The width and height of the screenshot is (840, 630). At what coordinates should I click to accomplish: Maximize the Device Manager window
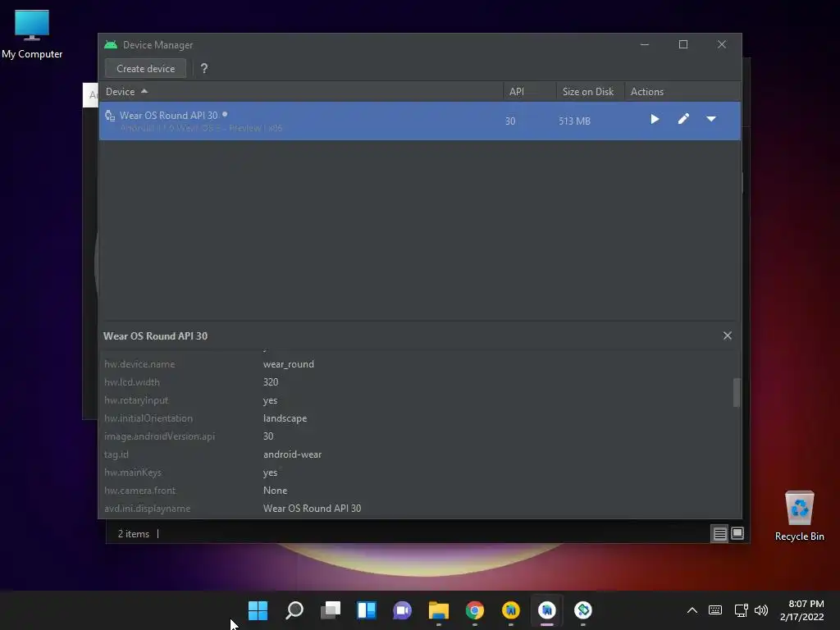(683, 44)
